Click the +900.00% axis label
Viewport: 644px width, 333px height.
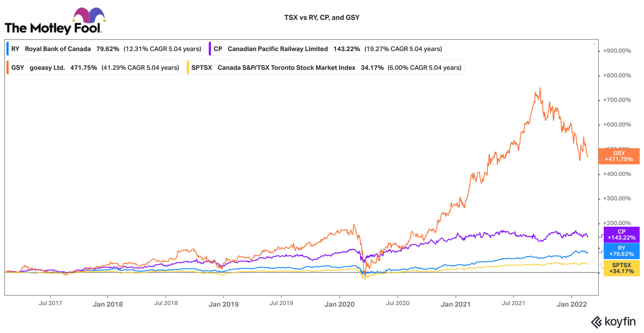pyautogui.click(x=617, y=51)
